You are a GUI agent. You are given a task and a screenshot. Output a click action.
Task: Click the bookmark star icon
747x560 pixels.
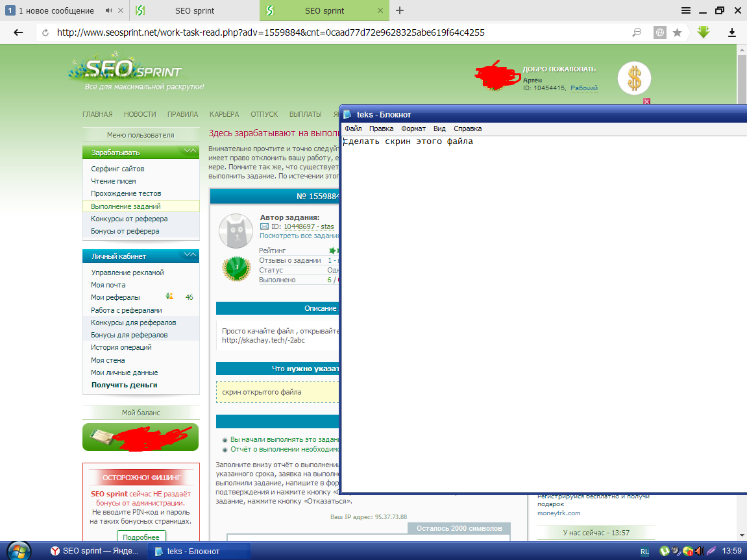pyautogui.click(x=677, y=32)
